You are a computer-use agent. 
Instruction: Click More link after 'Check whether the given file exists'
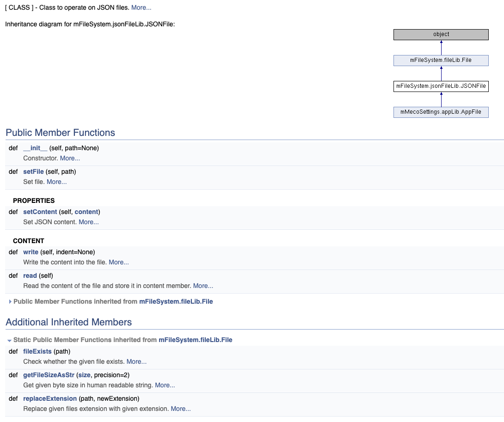136,361
